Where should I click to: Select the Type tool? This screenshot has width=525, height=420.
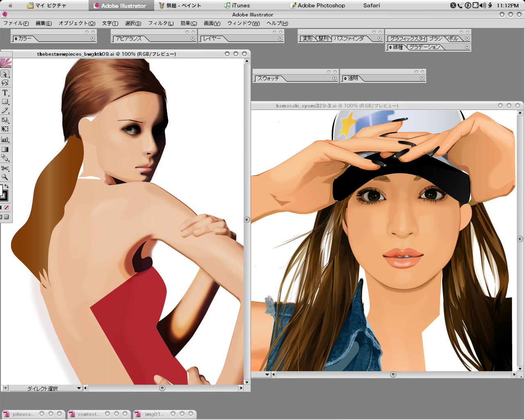coord(5,93)
